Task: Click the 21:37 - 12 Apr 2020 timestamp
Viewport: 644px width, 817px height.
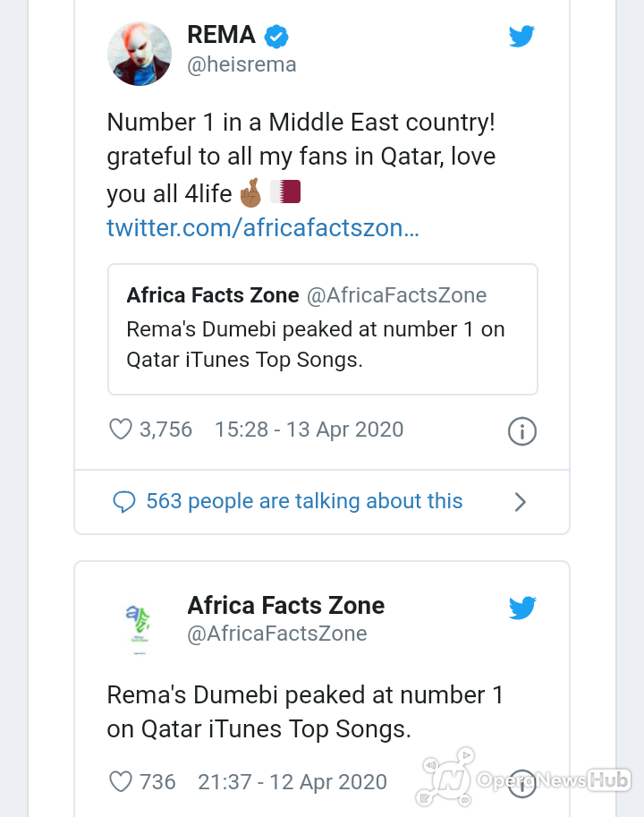Action: [x=292, y=781]
